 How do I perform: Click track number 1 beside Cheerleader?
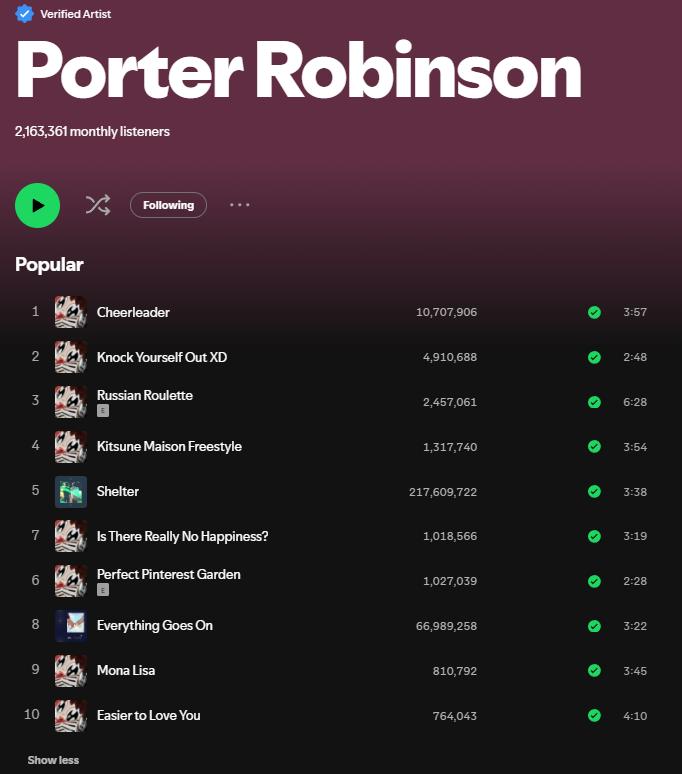point(36,311)
